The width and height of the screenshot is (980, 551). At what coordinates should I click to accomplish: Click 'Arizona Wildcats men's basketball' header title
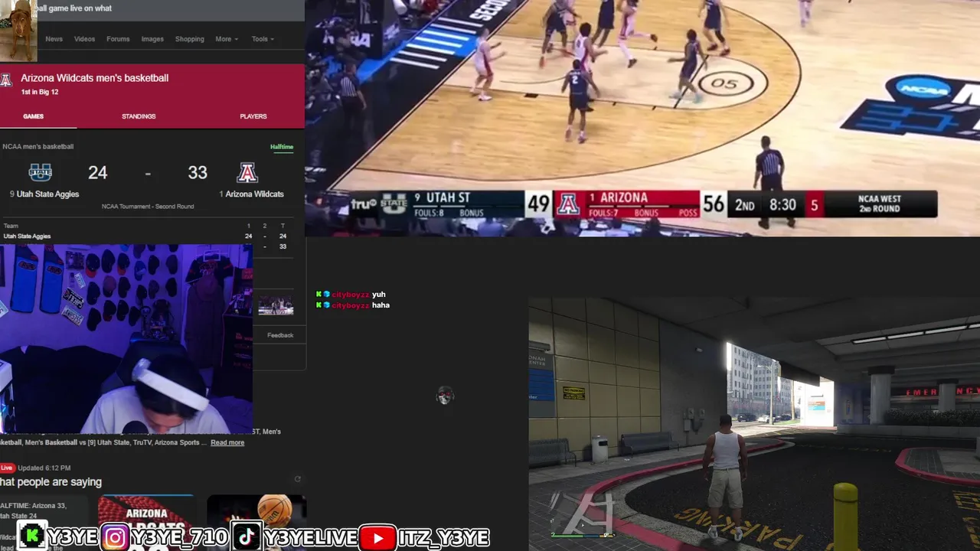tap(94, 78)
